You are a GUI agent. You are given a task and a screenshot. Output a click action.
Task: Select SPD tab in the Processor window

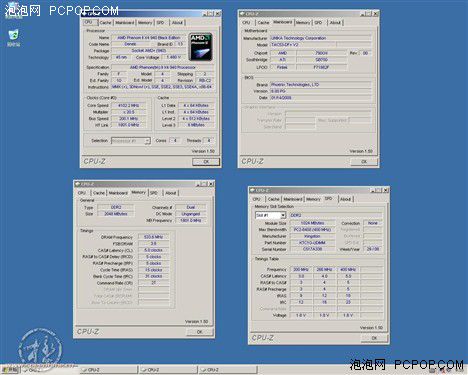pos(161,23)
